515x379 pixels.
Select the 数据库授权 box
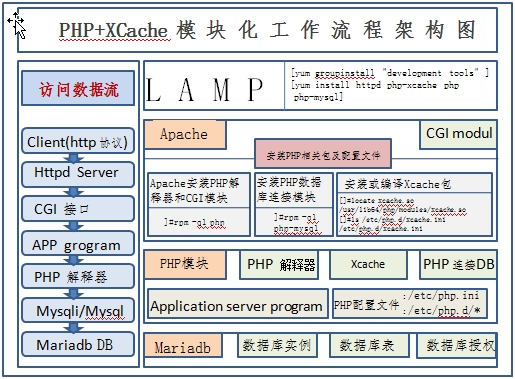[457, 346]
